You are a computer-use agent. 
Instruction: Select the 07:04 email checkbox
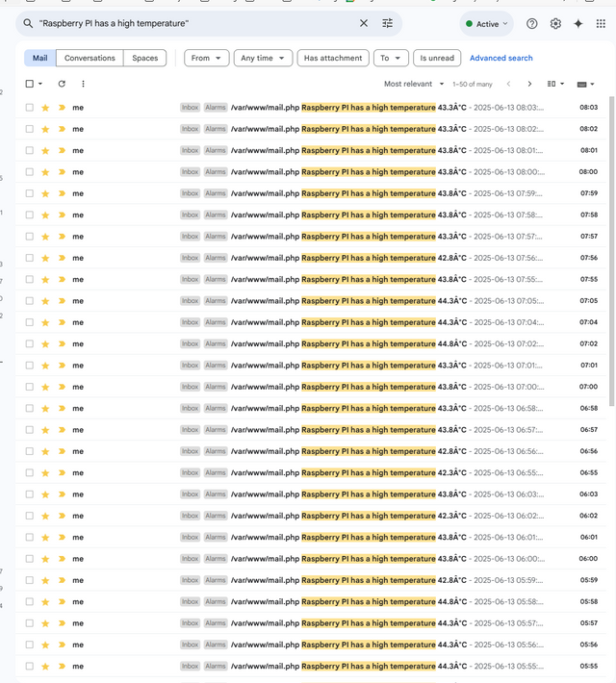[29, 322]
